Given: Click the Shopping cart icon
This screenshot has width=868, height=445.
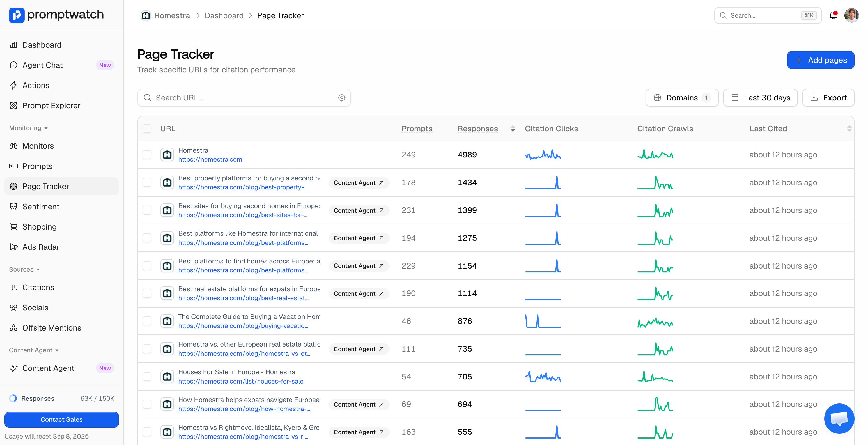Looking at the screenshot, I should coord(13,227).
